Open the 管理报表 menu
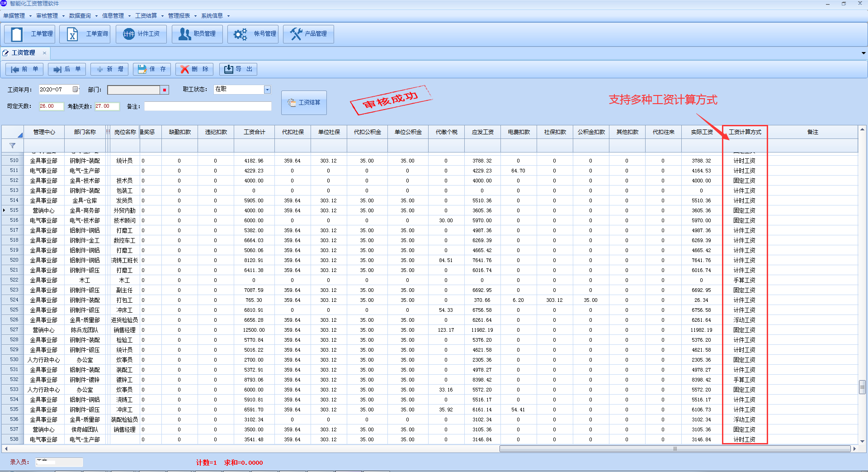The width and height of the screenshot is (868, 472). click(x=179, y=16)
